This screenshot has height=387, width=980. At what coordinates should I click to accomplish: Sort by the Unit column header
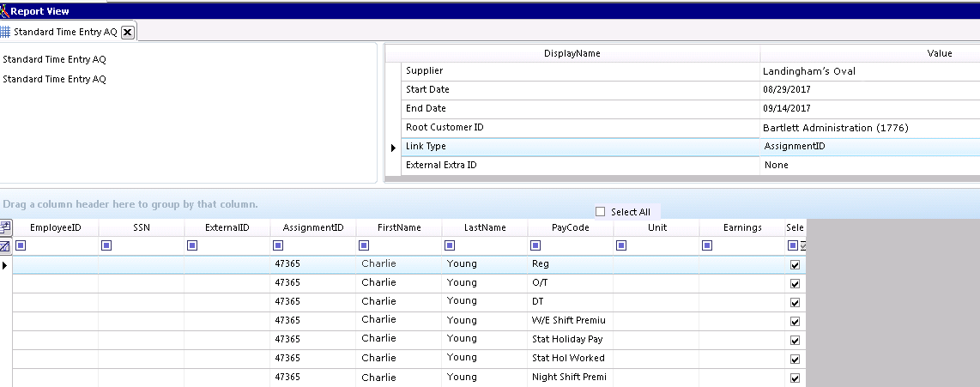click(x=656, y=227)
